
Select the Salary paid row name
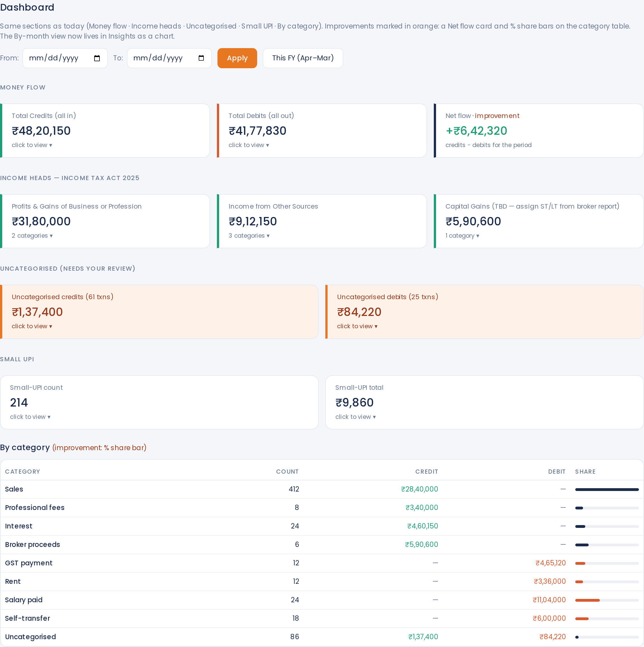(24, 600)
